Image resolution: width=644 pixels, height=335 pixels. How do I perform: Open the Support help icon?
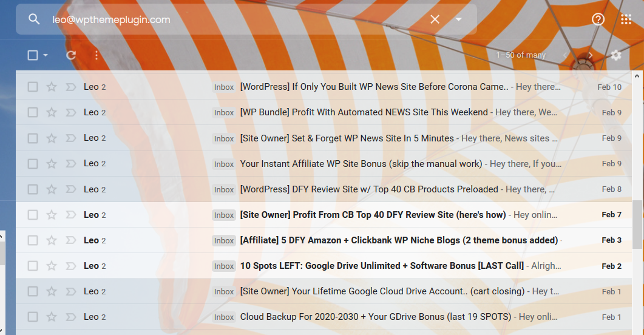pyautogui.click(x=598, y=19)
